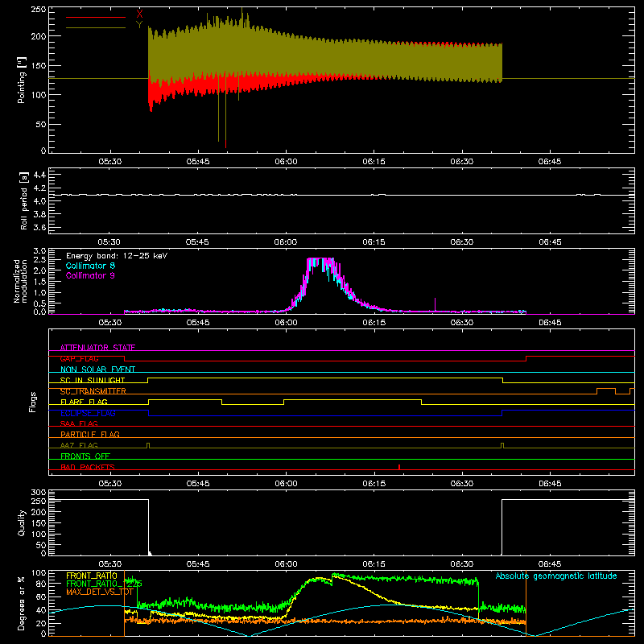Click the olive Y legend label

tap(139, 25)
